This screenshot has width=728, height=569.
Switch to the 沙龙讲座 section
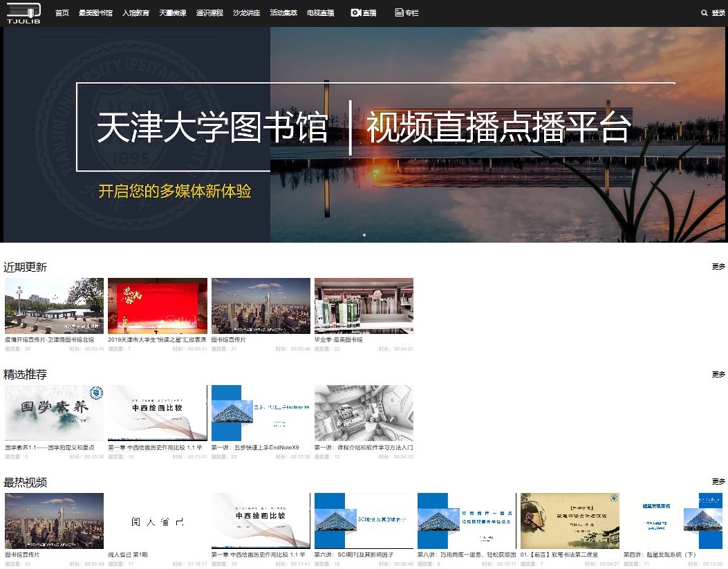tap(247, 13)
